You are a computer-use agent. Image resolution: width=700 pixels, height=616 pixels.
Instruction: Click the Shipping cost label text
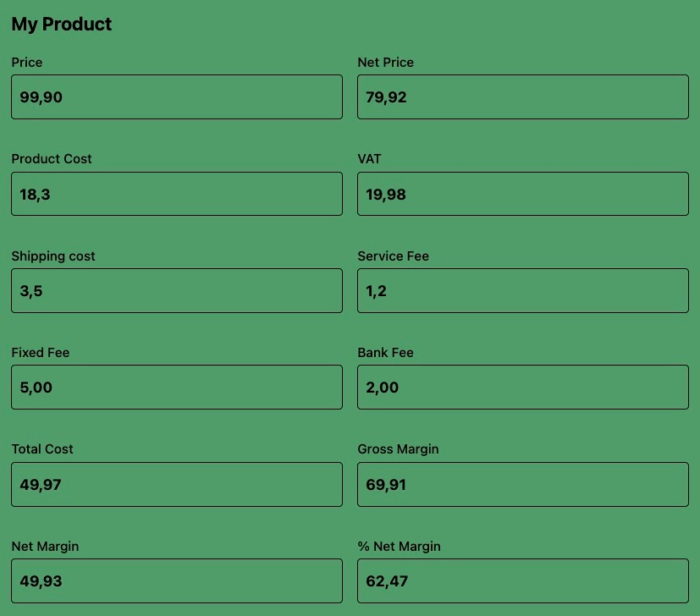[52, 256]
